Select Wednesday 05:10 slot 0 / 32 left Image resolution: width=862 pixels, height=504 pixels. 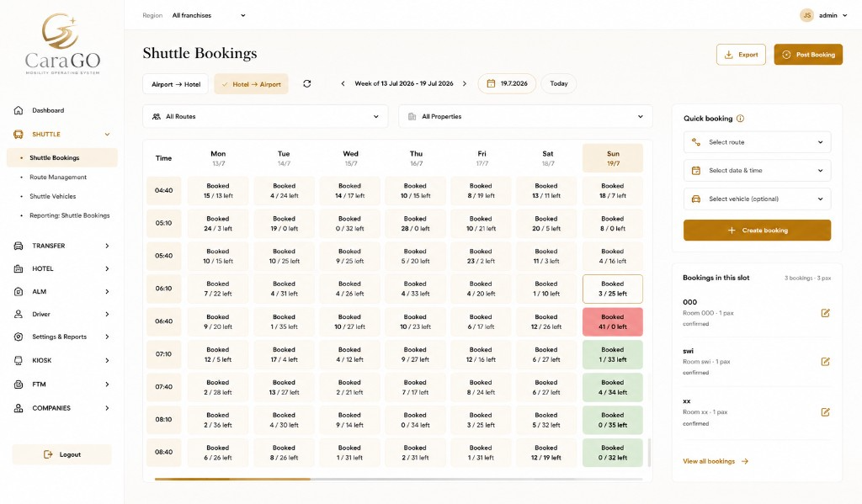pyautogui.click(x=349, y=224)
